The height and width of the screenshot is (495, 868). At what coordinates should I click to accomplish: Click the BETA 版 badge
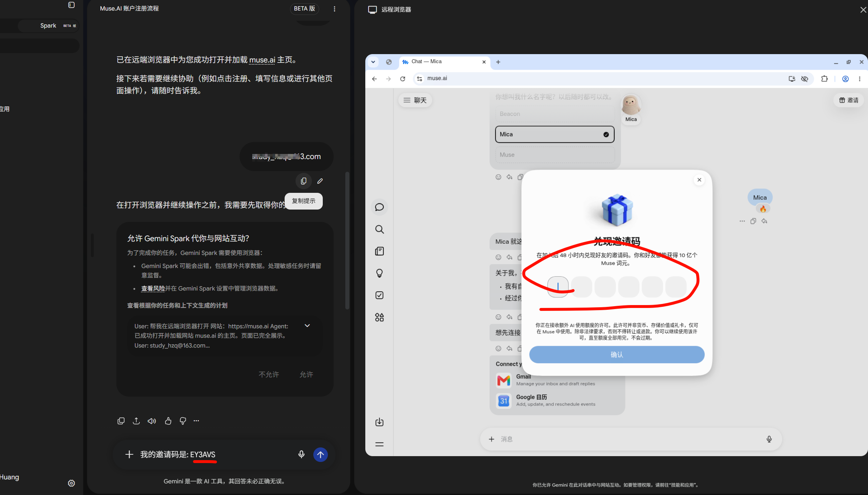[304, 9]
